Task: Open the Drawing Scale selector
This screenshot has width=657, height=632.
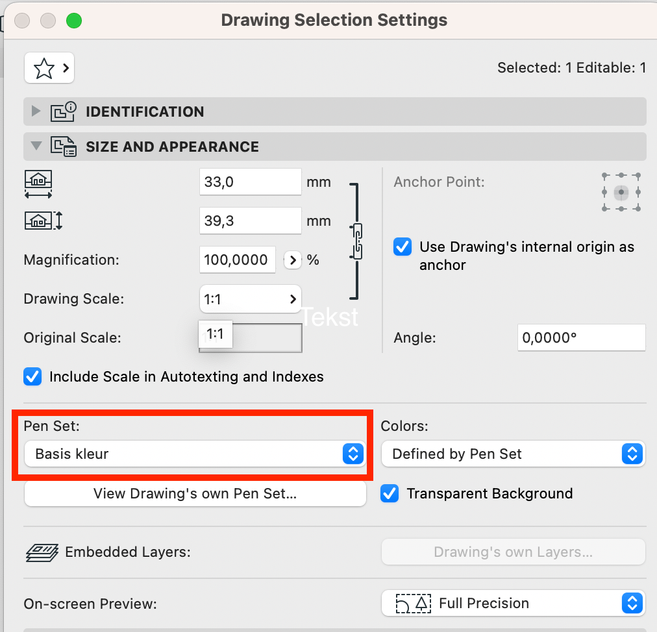Action: pos(251,298)
